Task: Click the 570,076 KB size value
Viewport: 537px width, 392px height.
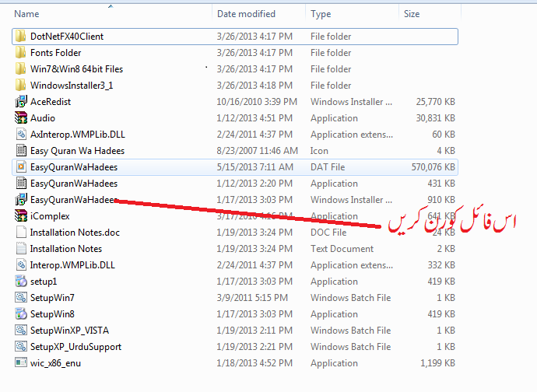Action: point(433,167)
